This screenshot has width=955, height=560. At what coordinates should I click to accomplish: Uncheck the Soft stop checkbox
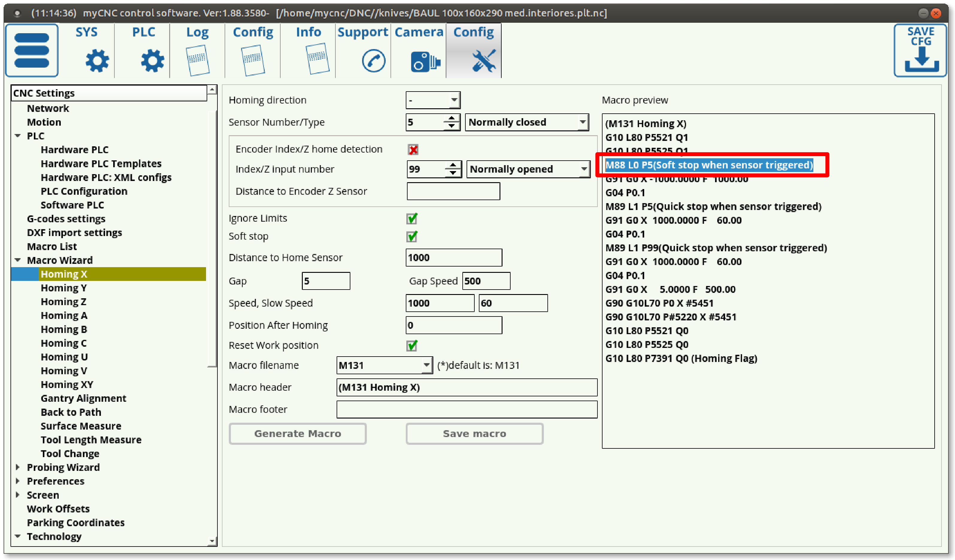point(412,237)
